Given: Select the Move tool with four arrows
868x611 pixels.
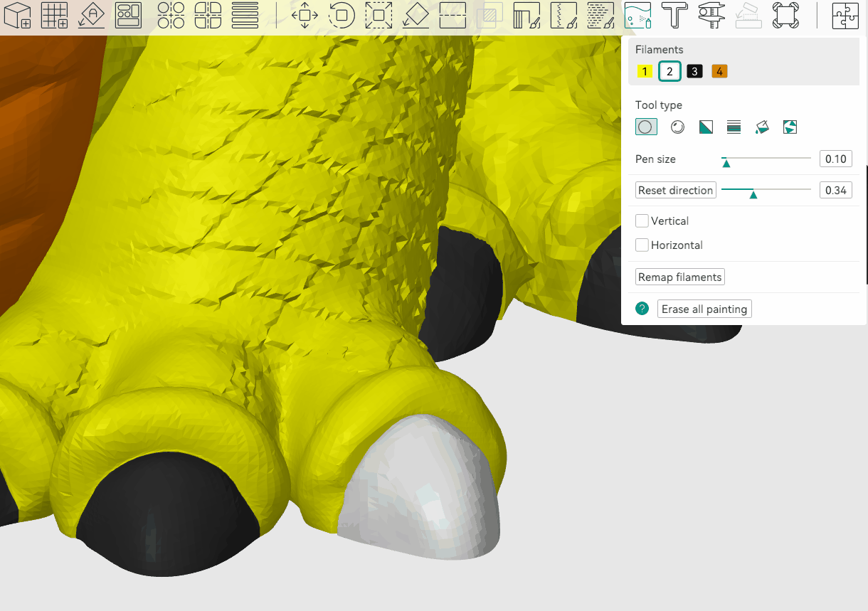Looking at the screenshot, I should [305, 15].
